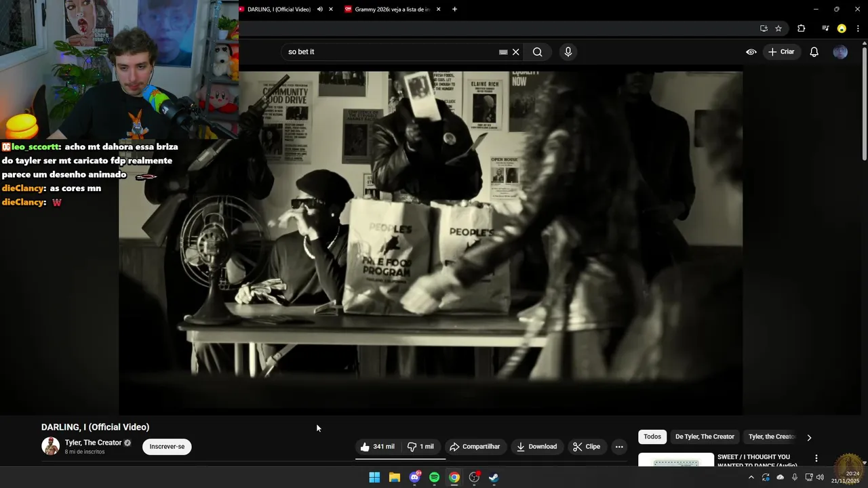The height and width of the screenshot is (488, 868).
Task: Click the install/cast icon in address bar
Action: [764, 28]
